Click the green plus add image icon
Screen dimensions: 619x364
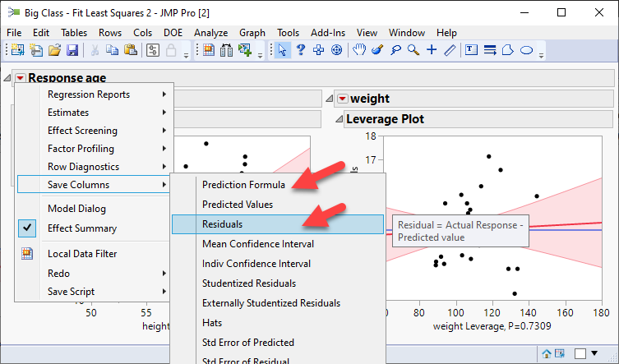[245, 50]
